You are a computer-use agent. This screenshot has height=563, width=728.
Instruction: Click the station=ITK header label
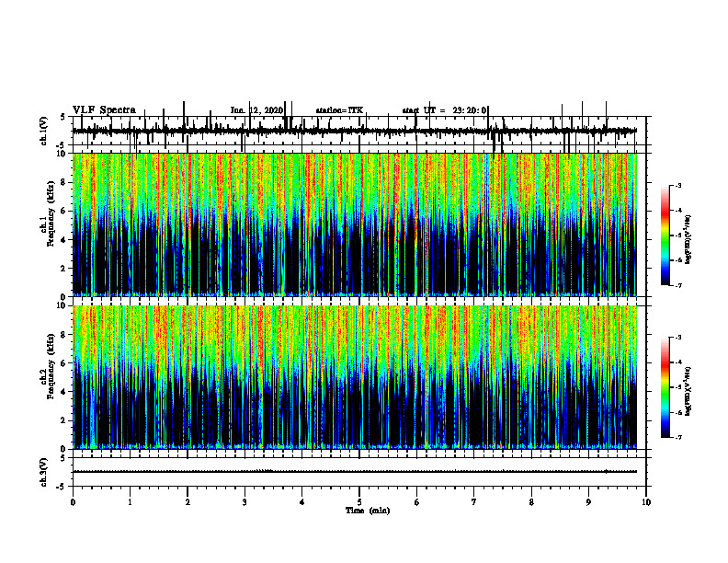(339, 110)
